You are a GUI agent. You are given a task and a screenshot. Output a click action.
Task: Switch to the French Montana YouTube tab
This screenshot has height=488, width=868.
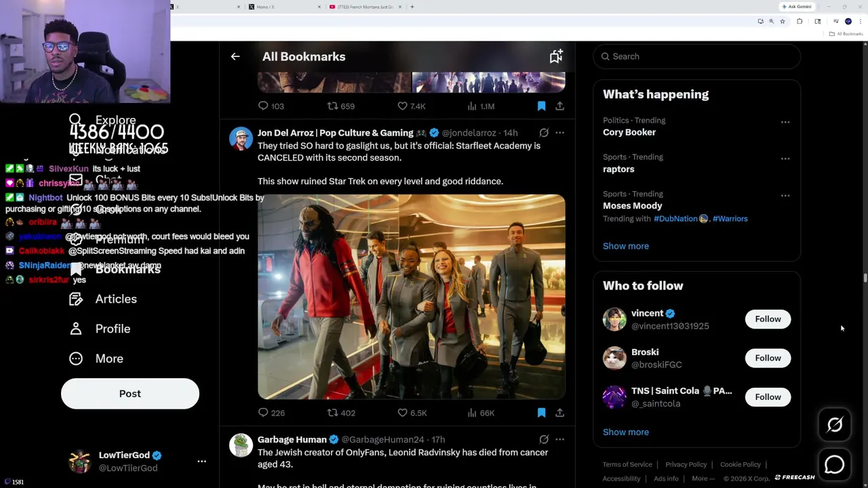(x=365, y=7)
